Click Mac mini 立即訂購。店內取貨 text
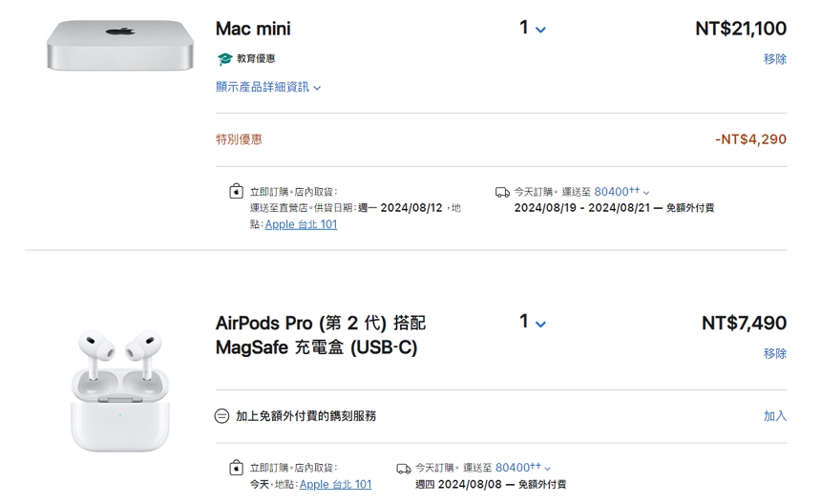 click(293, 192)
